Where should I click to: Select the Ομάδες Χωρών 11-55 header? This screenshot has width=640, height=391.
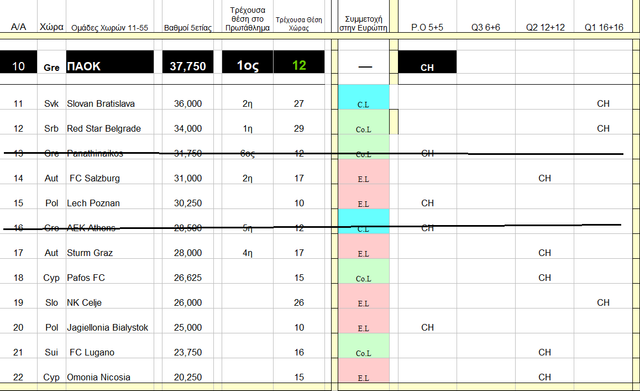109,28
